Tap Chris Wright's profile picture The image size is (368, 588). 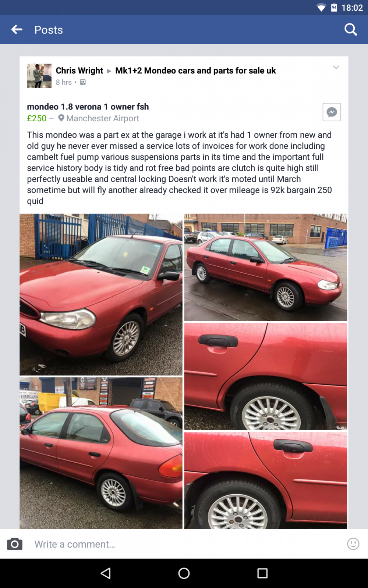(x=39, y=76)
